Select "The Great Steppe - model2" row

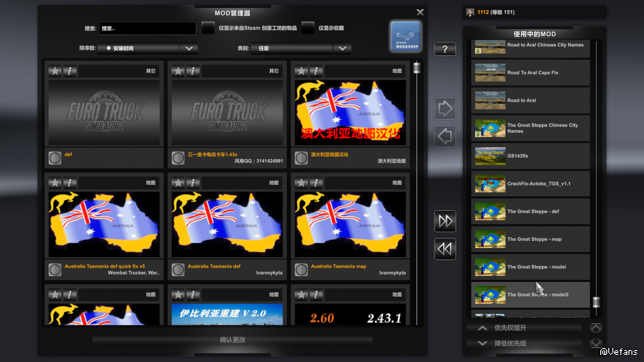tap(530, 295)
